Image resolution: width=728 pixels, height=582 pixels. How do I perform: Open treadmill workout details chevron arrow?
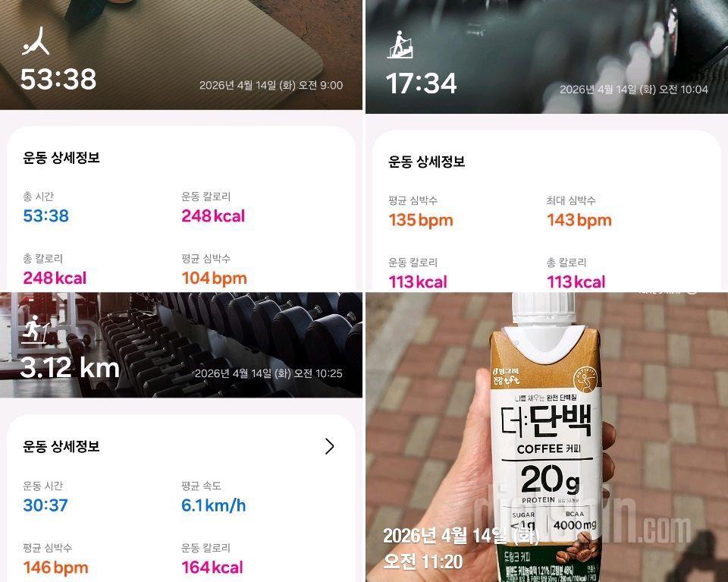coord(329,446)
